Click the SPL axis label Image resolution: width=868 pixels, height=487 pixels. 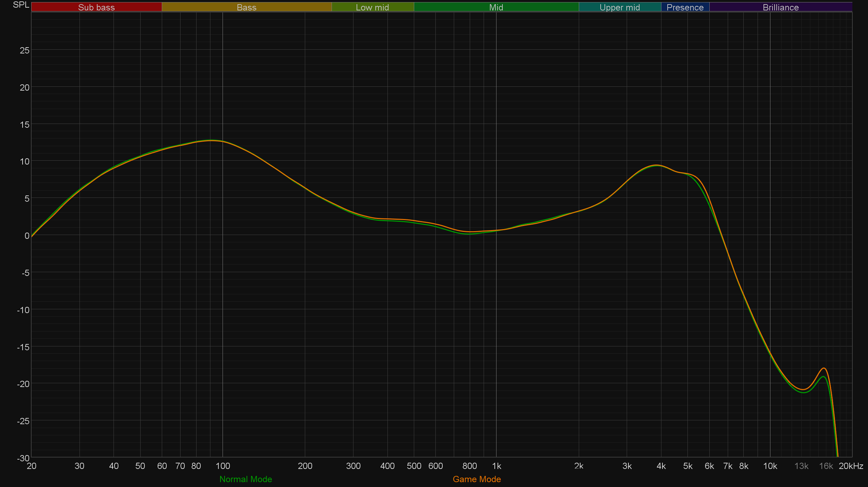tap(21, 5)
